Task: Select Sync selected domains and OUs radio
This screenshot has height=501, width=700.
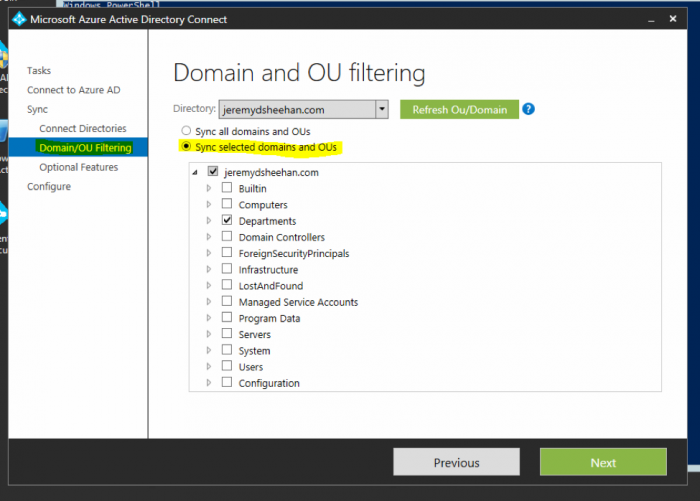Action: click(x=186, y=146)
